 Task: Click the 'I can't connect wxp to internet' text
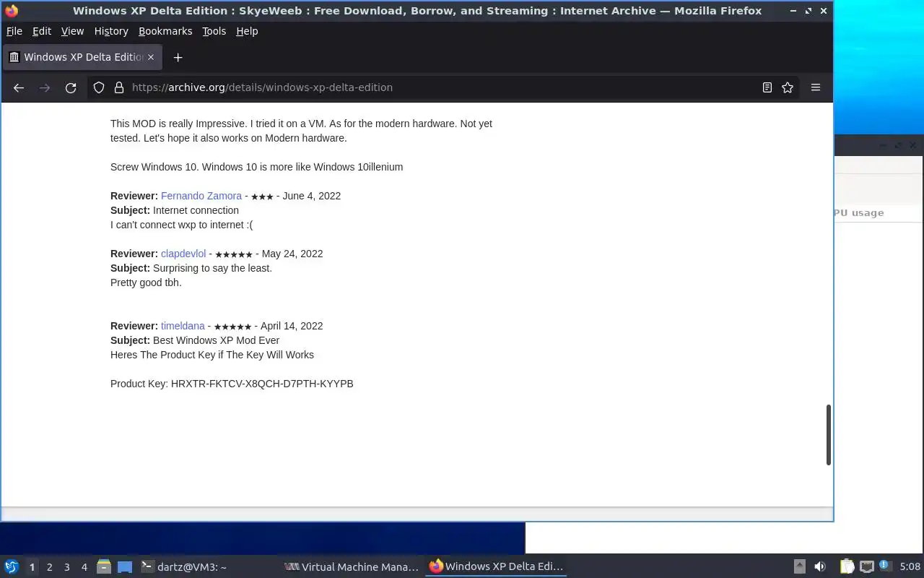[181, 225]
